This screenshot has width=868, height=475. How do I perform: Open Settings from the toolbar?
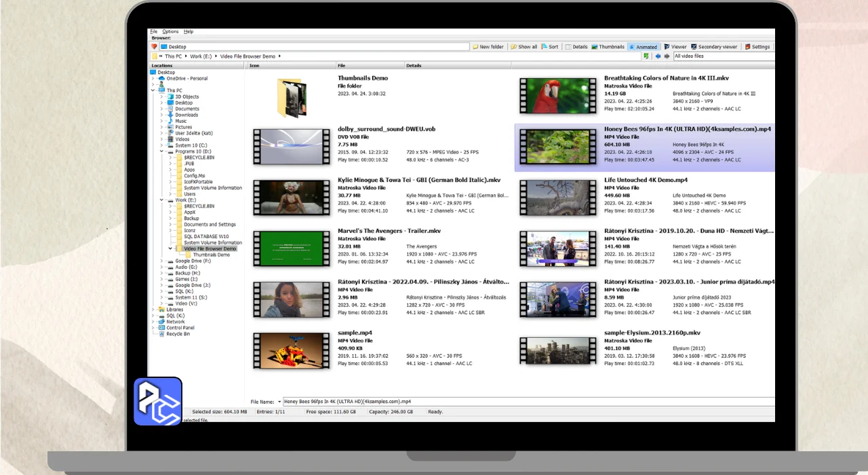coord(757,47)
